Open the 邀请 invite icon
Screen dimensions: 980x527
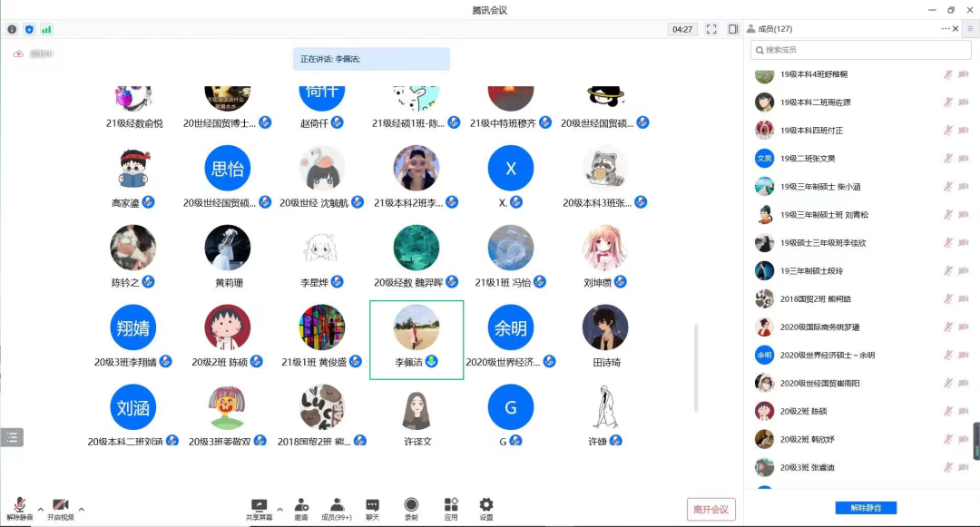click(301, 506)
